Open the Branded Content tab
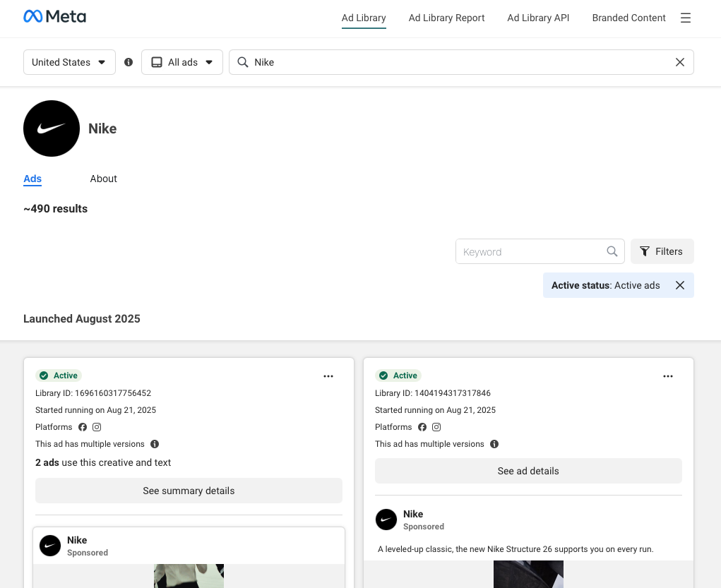The image size is (721, 588). (628, 18)
